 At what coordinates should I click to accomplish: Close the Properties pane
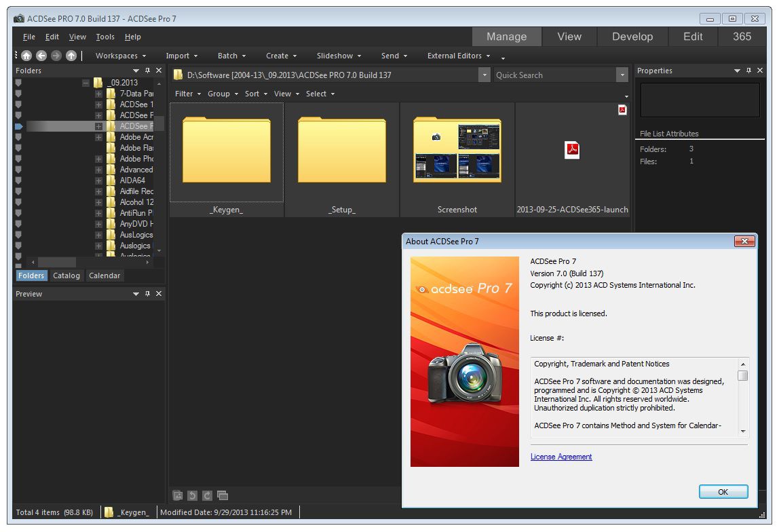pos(759,71)
